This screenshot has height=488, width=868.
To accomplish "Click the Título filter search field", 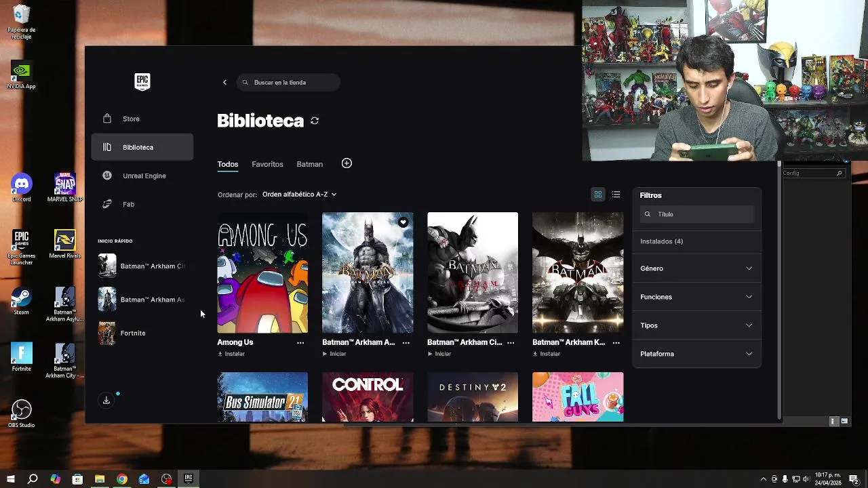I will point(697,214).
